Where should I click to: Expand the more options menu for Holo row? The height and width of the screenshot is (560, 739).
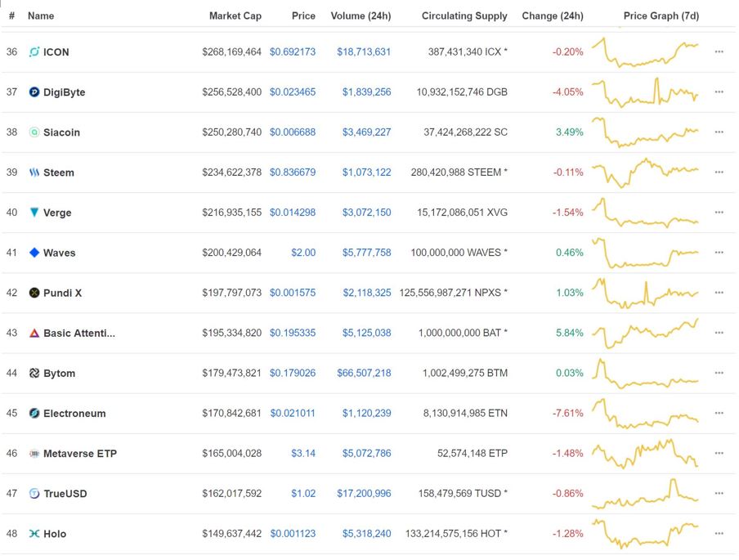pos(719,534)
